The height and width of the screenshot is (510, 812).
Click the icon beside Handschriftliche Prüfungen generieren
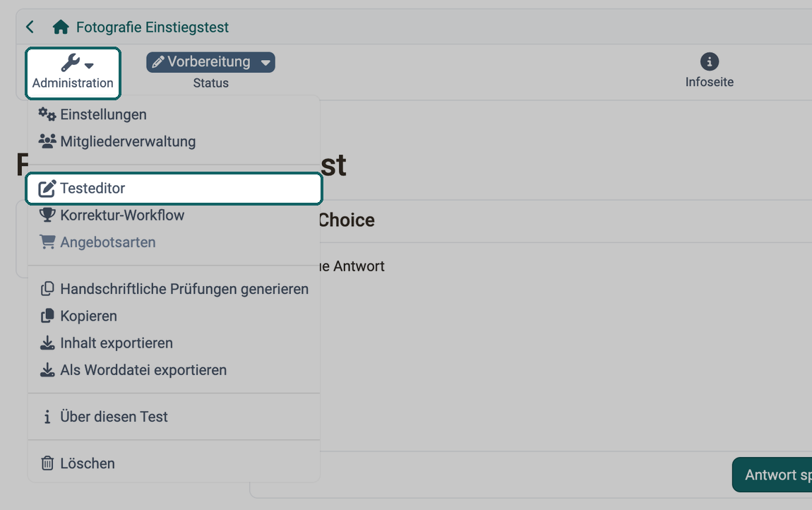47,289
